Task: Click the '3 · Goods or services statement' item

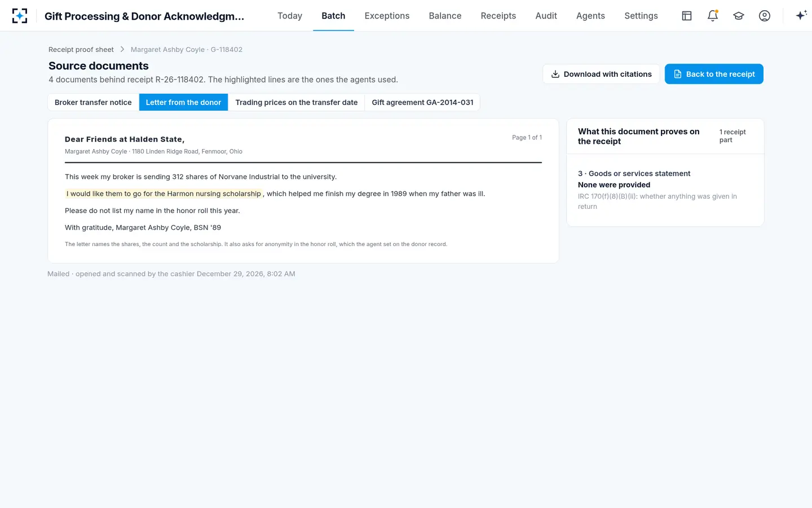Action: 634,174
